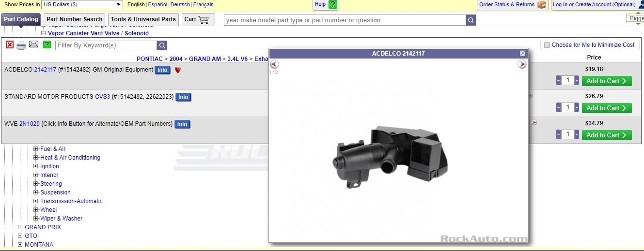Click the printer icon to print list
Screen dimensions: 644x251
tap(21, 45)
